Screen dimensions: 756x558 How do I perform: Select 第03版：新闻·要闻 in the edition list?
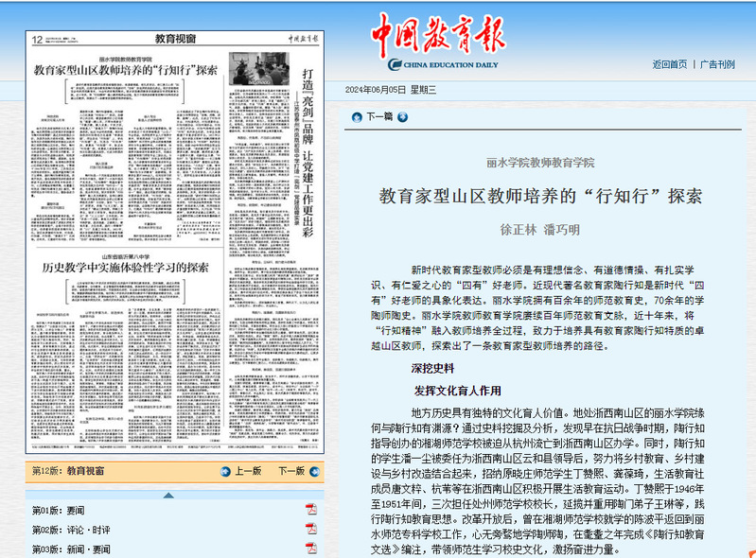tap(71, 549)
